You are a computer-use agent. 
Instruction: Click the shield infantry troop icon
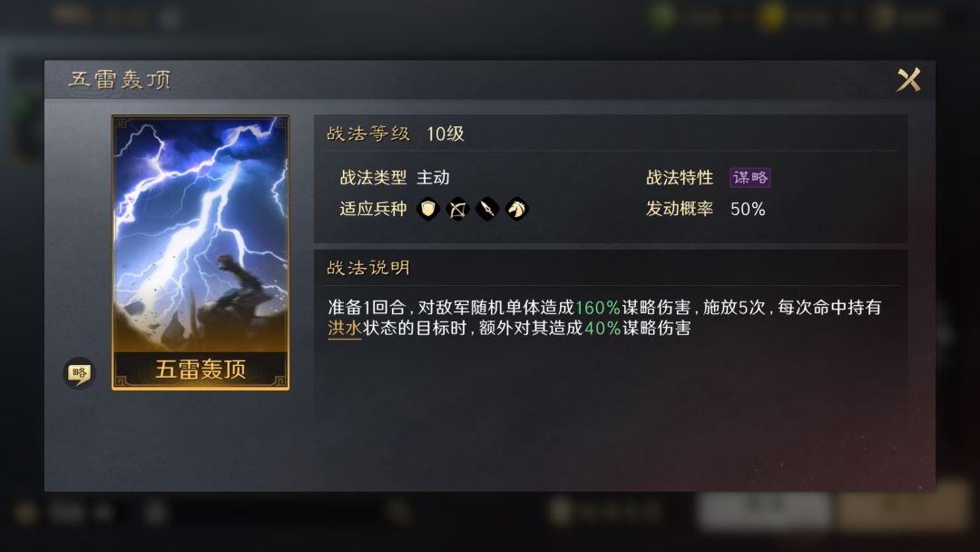pos(428,209)
